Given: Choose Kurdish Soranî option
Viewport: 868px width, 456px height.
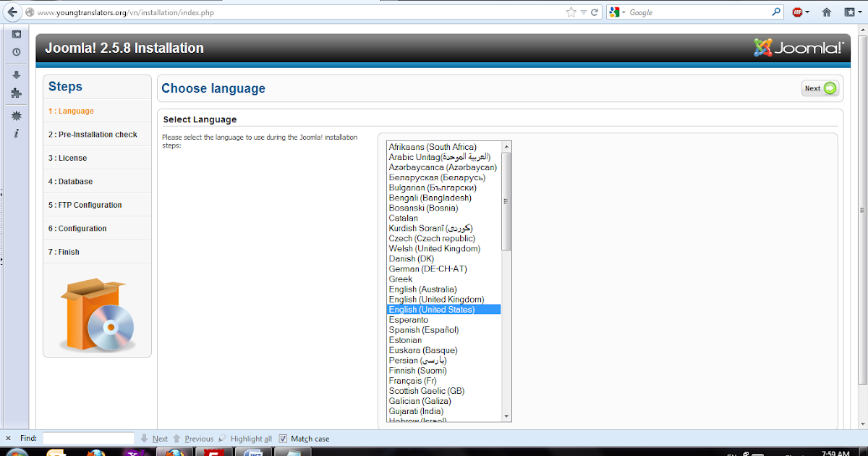Looking at the screenshot, I should pos(443,228).
